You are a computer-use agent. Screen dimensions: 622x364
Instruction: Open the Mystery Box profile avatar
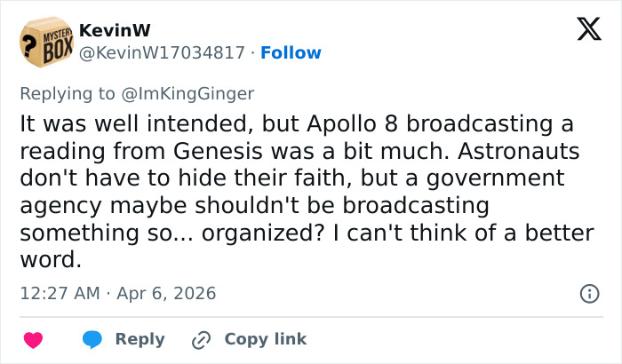[x=44, y=42]
